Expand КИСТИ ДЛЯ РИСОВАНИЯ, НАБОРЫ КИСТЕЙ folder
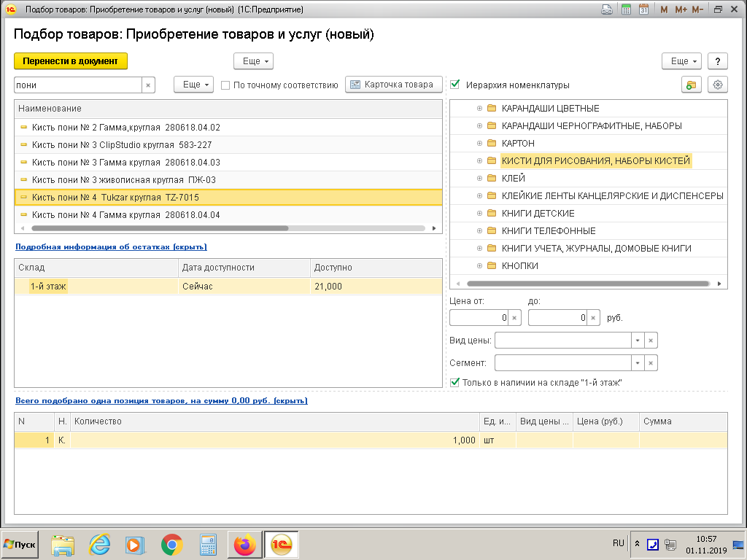 (x=480, y=161)
